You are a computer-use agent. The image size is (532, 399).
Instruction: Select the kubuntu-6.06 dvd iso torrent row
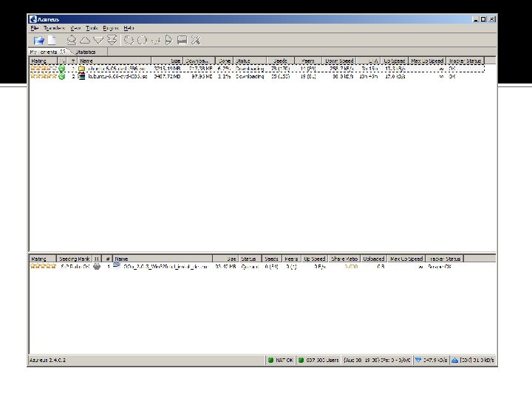(257, 76)
